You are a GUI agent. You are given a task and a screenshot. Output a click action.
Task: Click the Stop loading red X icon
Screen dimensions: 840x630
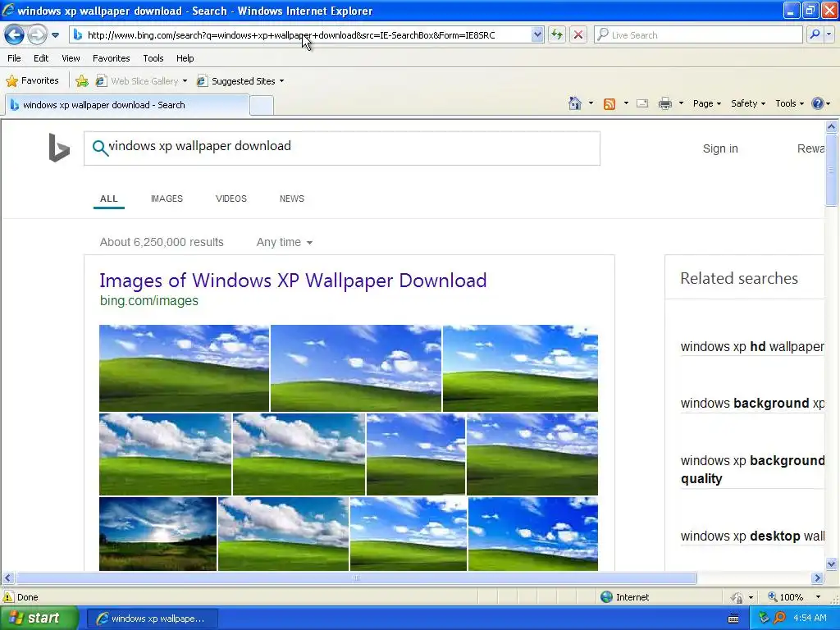point(578,35)
